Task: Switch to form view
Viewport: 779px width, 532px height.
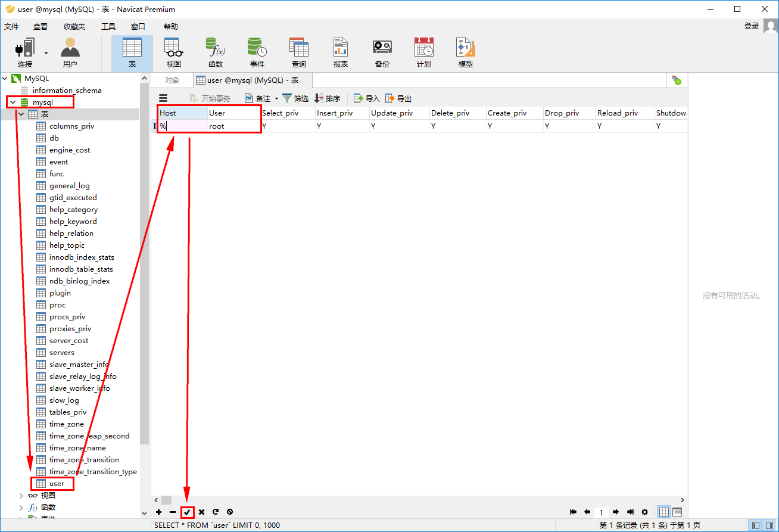Action: (x=677, y=512)
